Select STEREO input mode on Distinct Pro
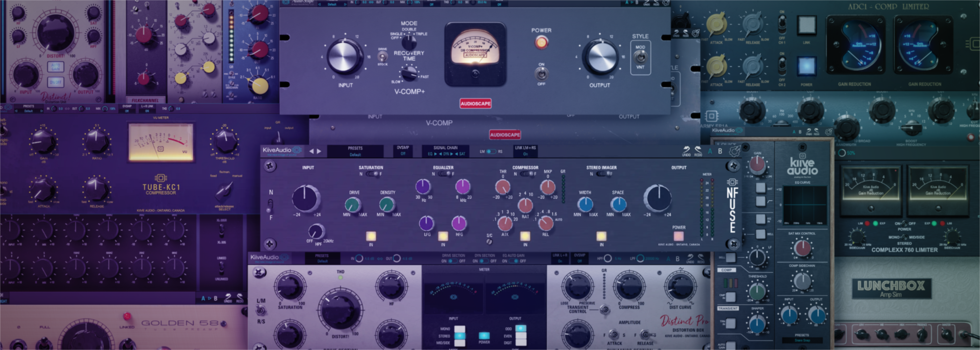 point(460,336)
